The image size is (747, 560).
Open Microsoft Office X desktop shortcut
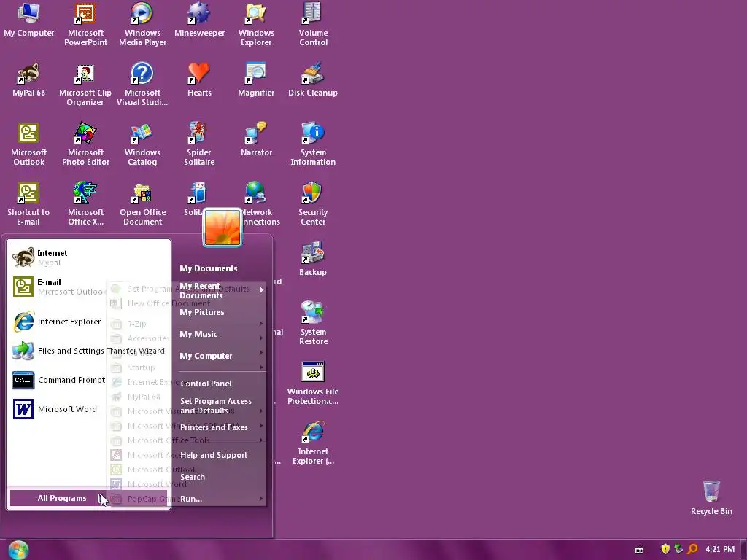point(85,204)
